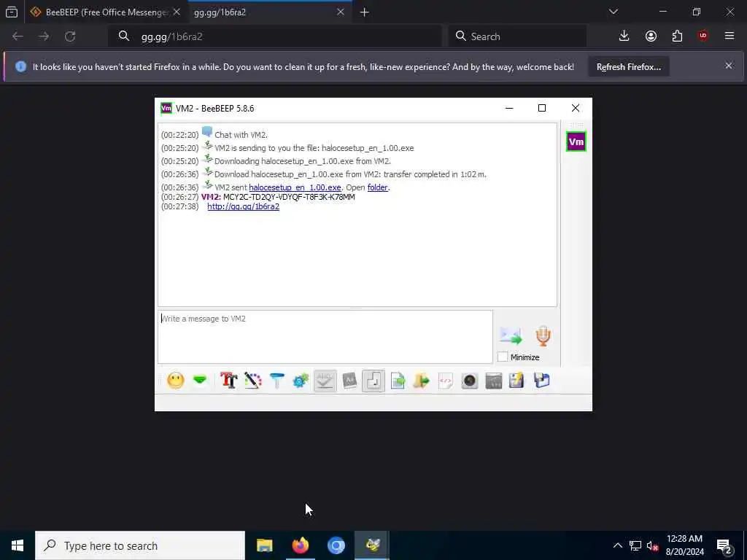Open the Windows Start menu
This screenshot has height=560, width=747.
[18, 545]
